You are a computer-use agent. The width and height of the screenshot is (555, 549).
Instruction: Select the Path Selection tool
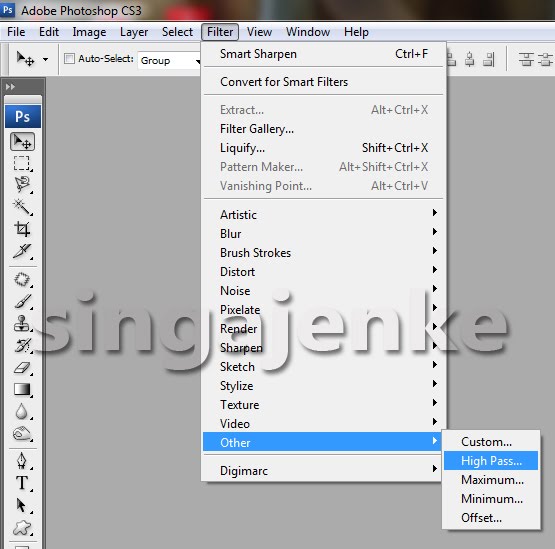pos(22,505)
